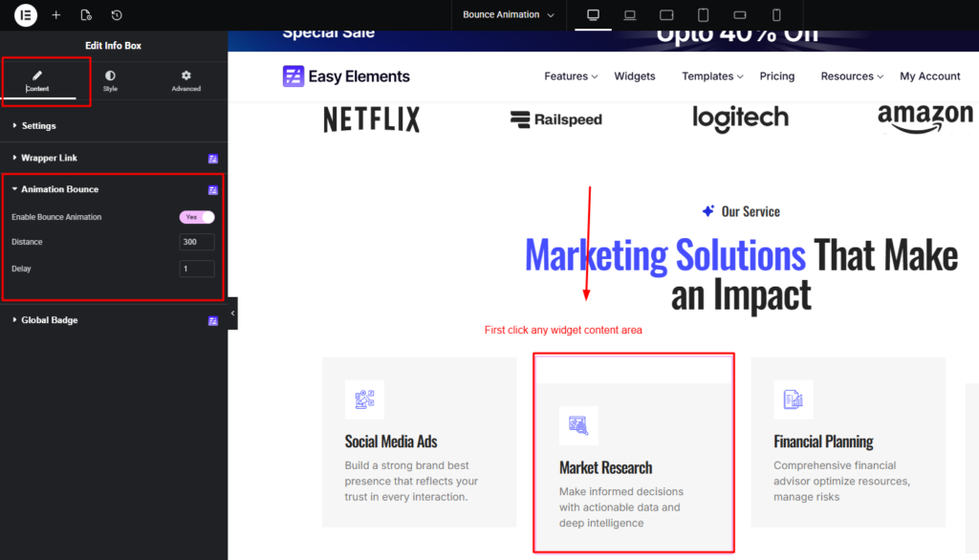
Task: Open the revision history icon
Action: tap(117, 15)
